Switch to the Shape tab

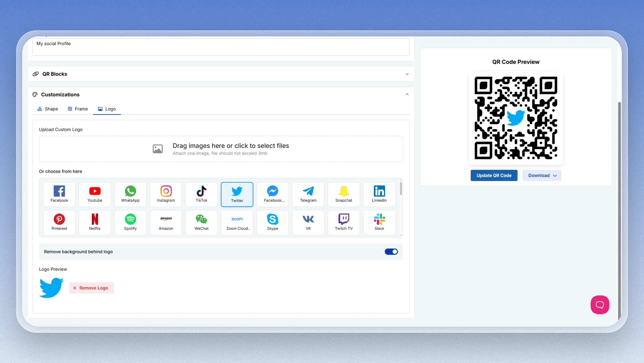(x=48, y=109)
